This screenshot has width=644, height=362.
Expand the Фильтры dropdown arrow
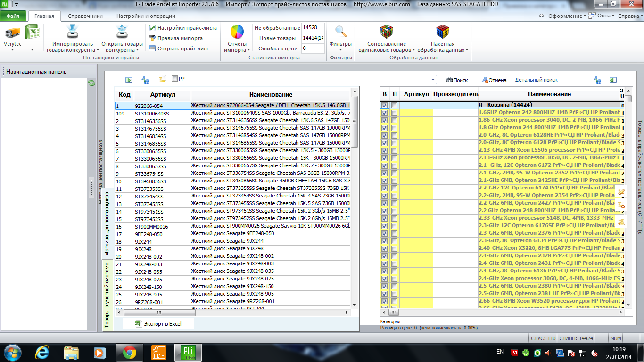pos(341,50)
